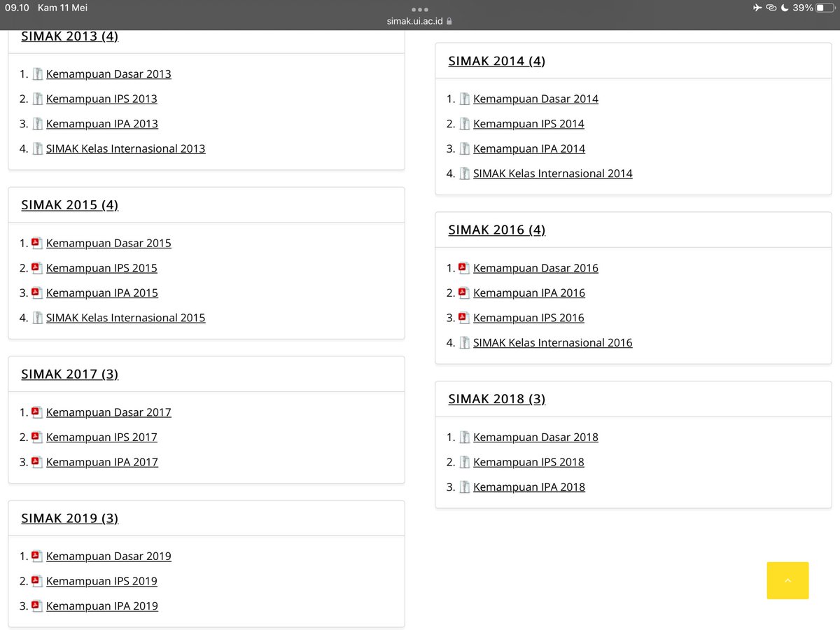840x630 pixels.
Task: Click the PDF icon beside Kemampuan IPS 2015
Action: (x=37, y=267)
